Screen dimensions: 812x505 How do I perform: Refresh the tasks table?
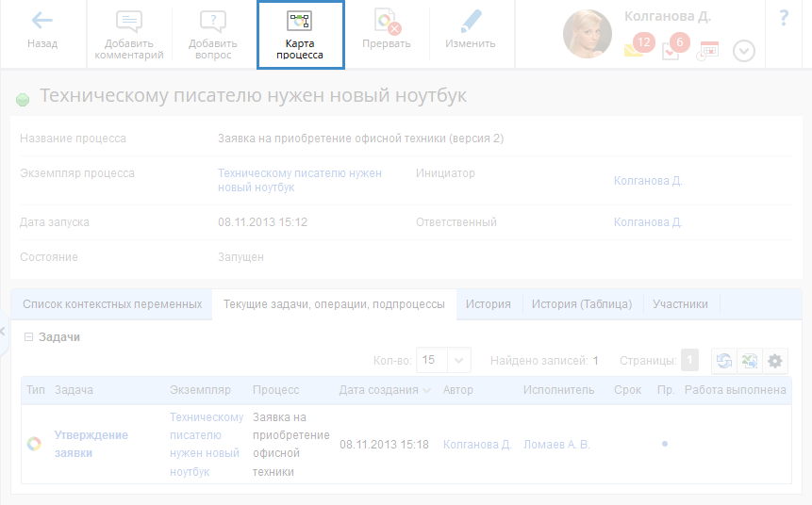[723, 361]
